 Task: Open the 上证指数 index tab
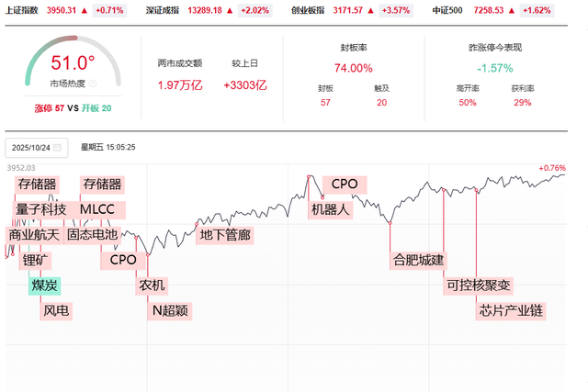coord(22,10)
